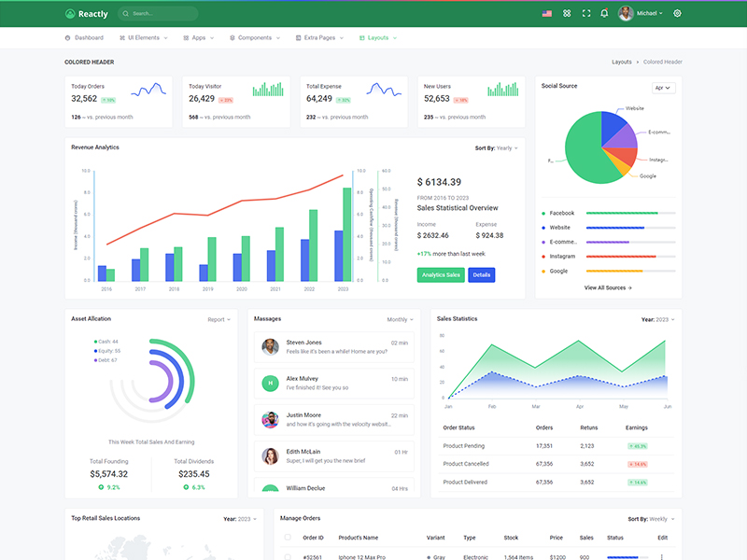Click the 2023 green revenue bar

coord(346,234)
